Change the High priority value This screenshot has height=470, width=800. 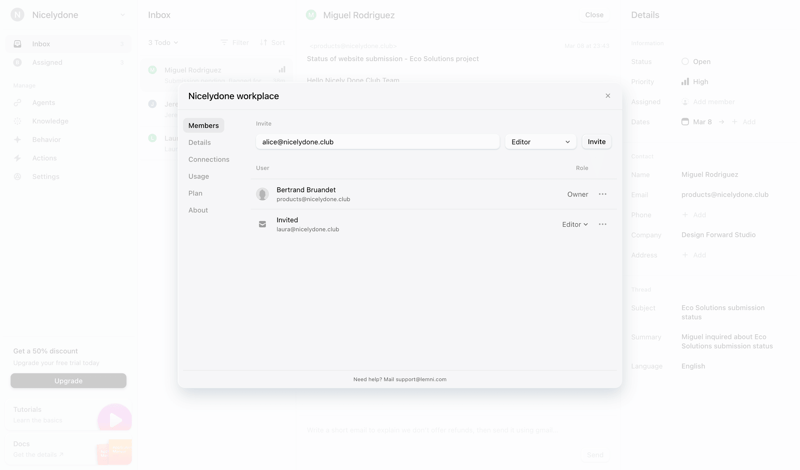(695, 82)
